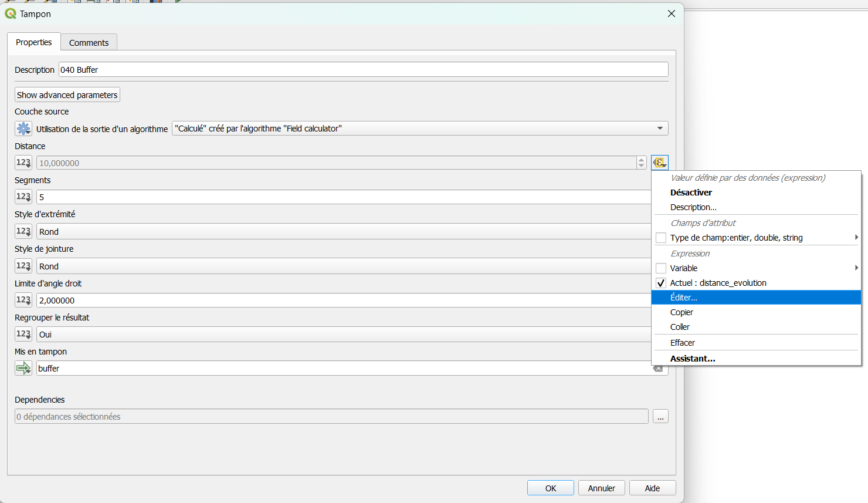Toggle the 'Type de champ' checkbox in menu

click(661, 238)
